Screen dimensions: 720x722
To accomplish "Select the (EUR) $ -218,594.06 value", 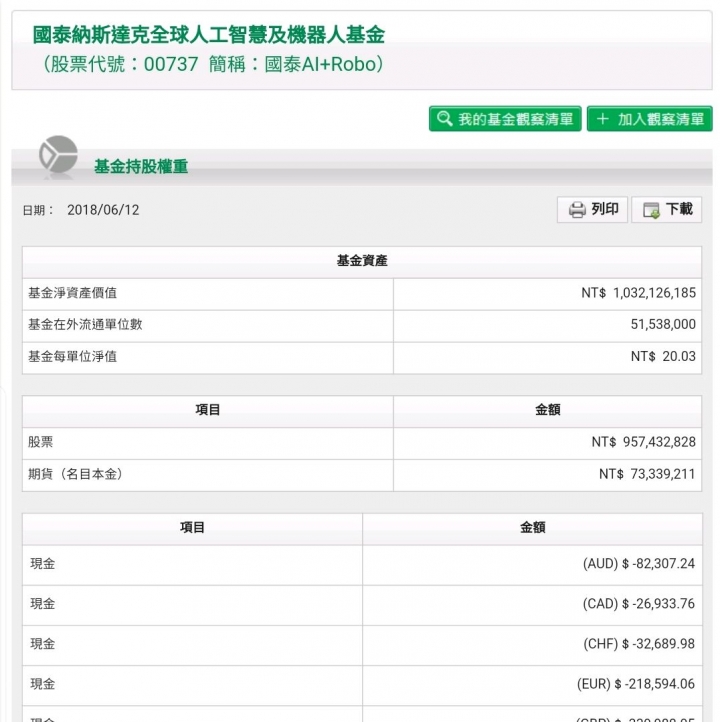I will [x=636, y=684].
